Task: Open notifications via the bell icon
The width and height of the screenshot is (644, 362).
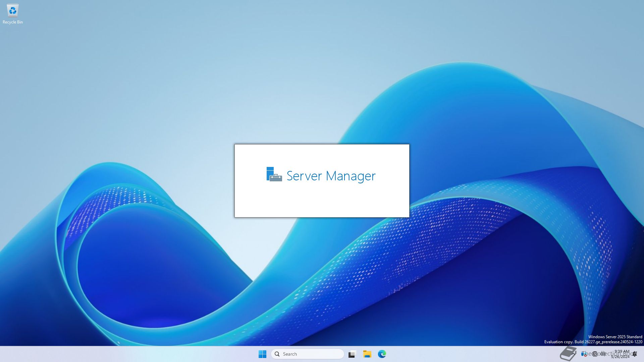Action: pos(635,354)
